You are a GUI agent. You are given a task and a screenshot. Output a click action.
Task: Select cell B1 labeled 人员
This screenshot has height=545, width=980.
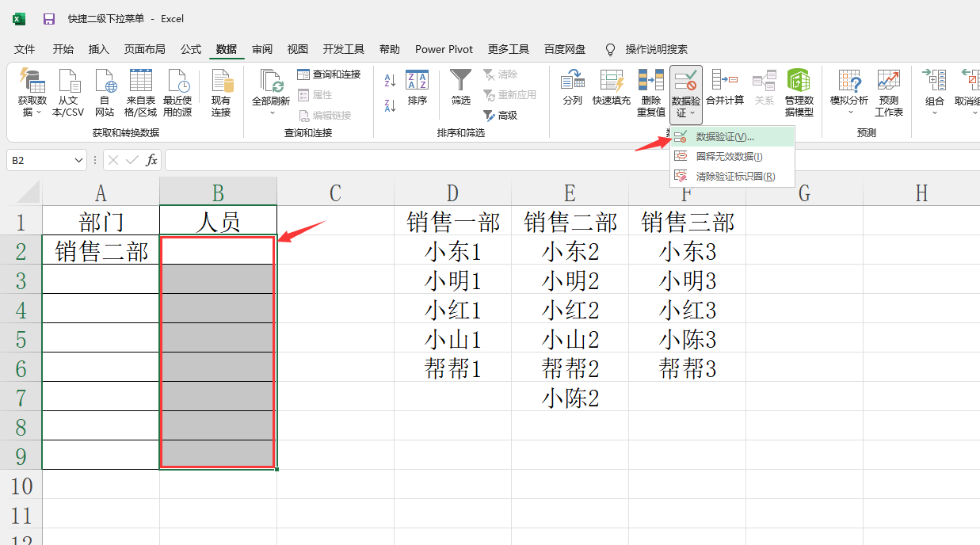pyautogui.click(x=218, y=221)
